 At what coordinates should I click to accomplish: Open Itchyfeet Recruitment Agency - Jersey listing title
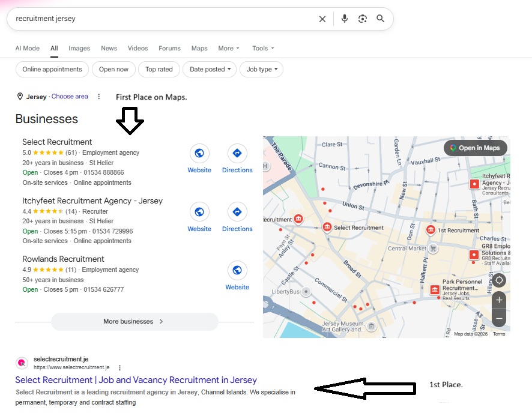point(92,201)
